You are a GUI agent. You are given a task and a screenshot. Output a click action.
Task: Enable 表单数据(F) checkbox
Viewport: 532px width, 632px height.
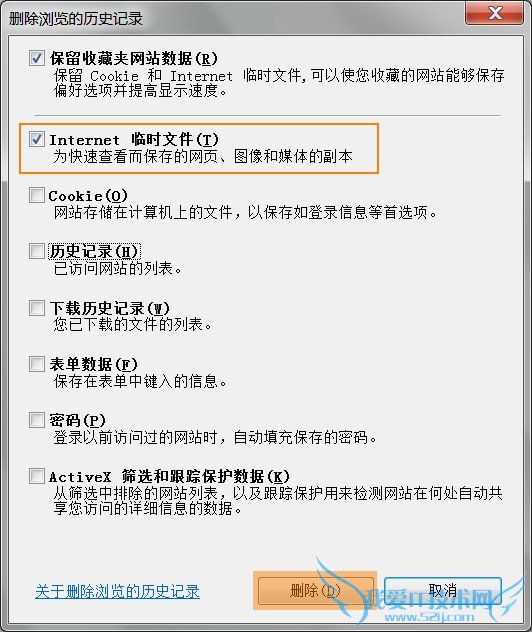click(x=37, y=364)
